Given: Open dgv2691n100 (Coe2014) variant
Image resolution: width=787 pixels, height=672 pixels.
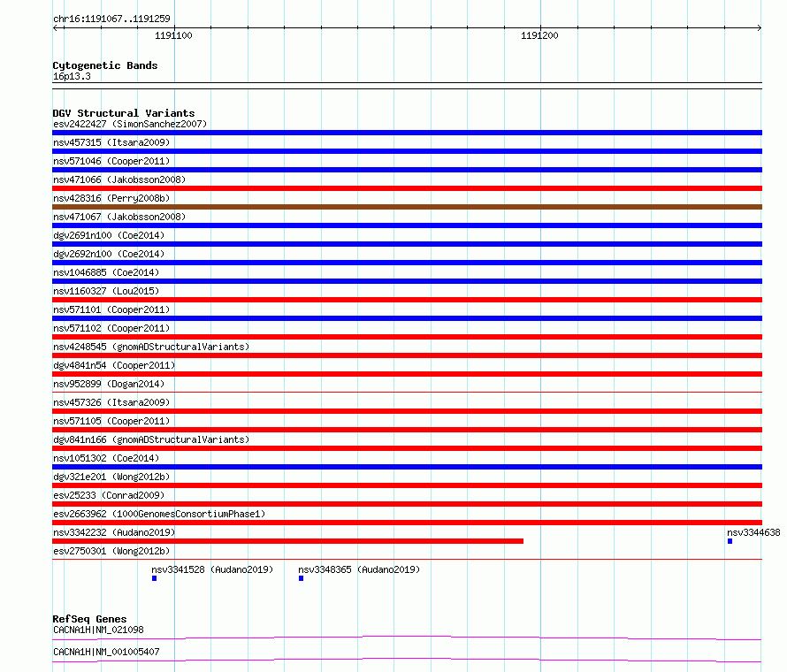Looking at the screenshot, I should pyautogui.click(x=109, y=235).
